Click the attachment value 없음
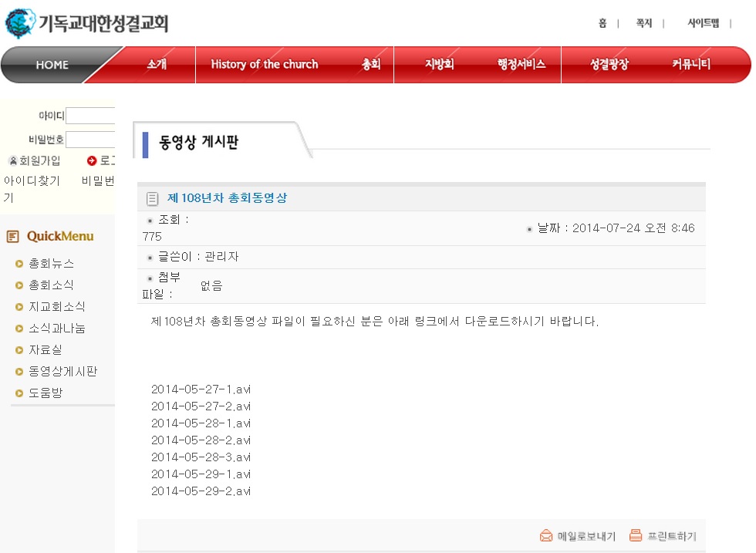Screen dimensions: 756x553 tap(211, 286)
